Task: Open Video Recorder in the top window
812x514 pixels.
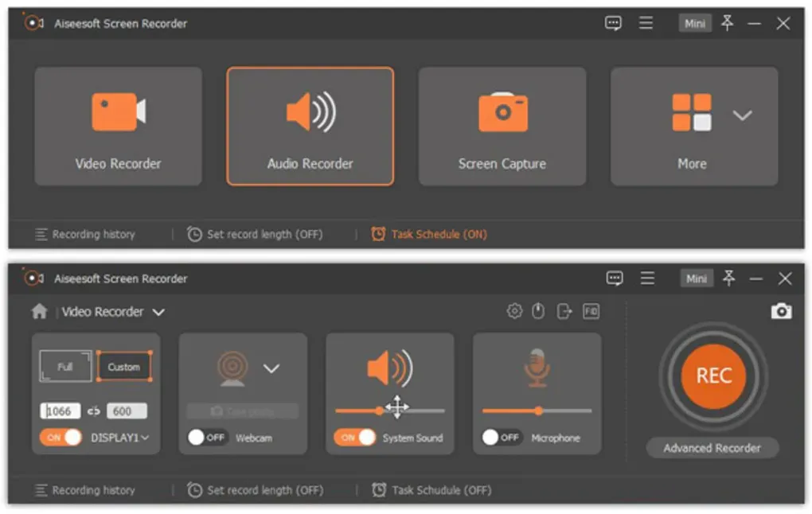Action: click(118, 126)
